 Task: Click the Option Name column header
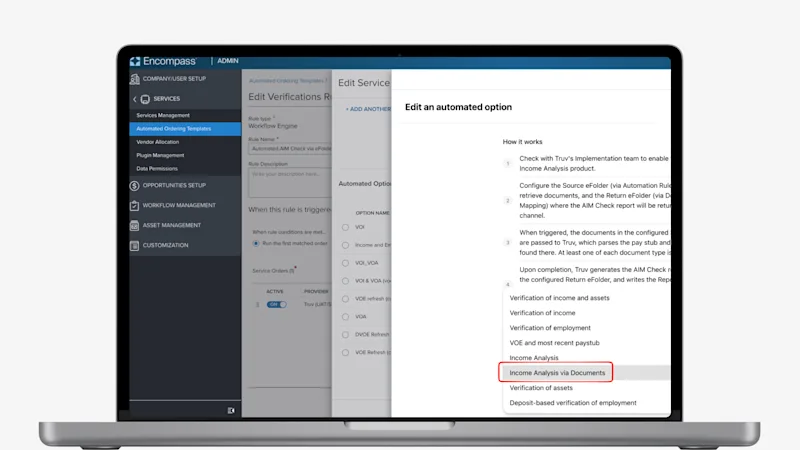tap(372, 213)
